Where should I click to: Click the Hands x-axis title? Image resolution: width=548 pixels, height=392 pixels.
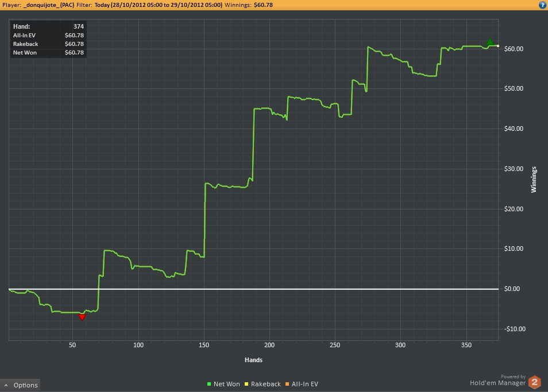[x=253, y=360]
